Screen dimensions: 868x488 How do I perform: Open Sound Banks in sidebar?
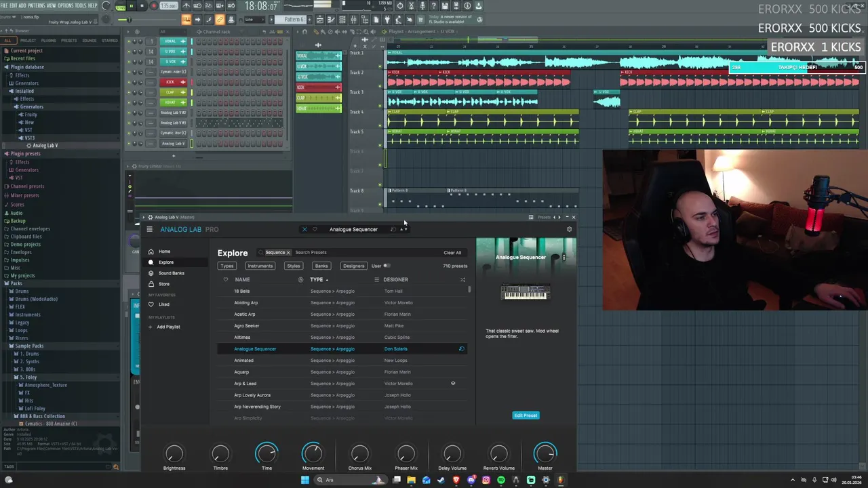pyautogui.click(x=171, y=273)
